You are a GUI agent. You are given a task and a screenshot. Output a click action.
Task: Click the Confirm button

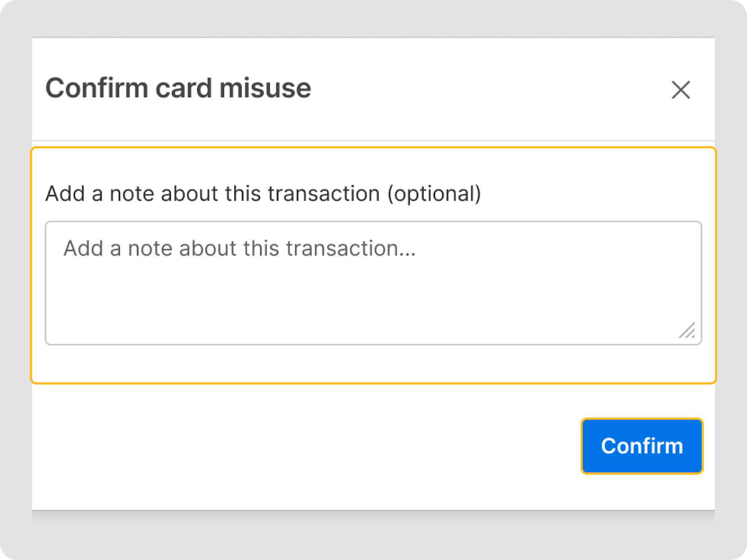pyautogui.click(x=641, y=446)
